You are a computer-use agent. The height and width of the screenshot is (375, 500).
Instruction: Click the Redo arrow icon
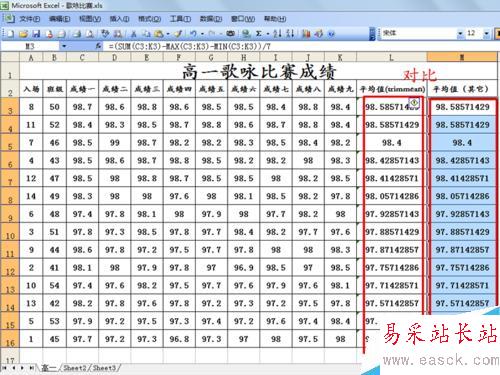coord(212,33)
